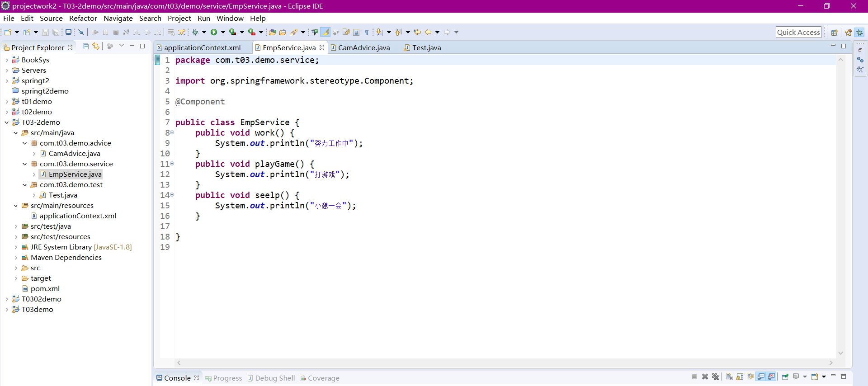Toggle Scroll Lock in Console

(740, 377)
